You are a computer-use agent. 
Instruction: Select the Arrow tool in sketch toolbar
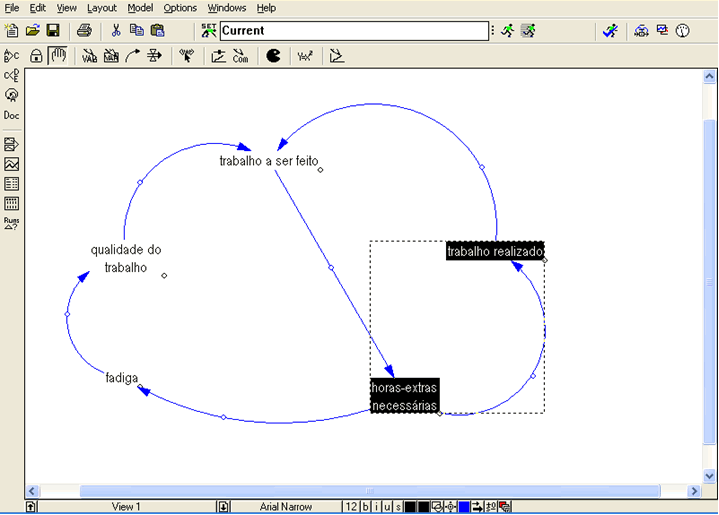click(134, 56)
